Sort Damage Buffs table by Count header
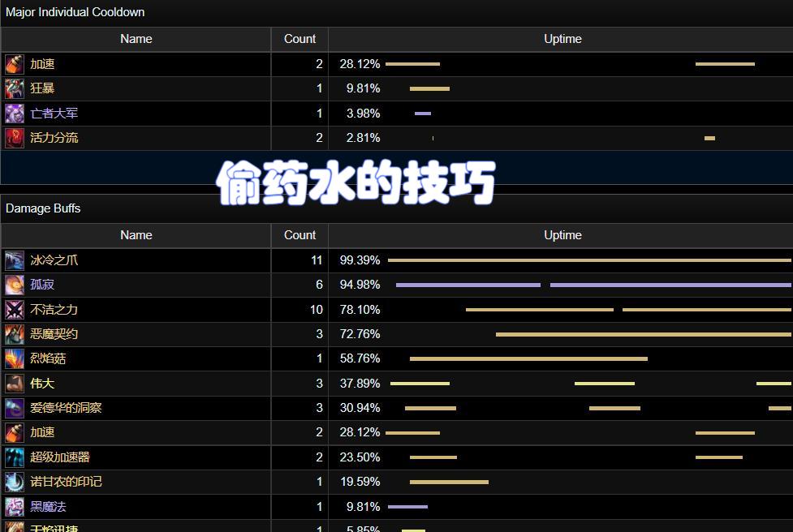Image resolution: width=793 pixels, height=532 pixels. point(300,235)
